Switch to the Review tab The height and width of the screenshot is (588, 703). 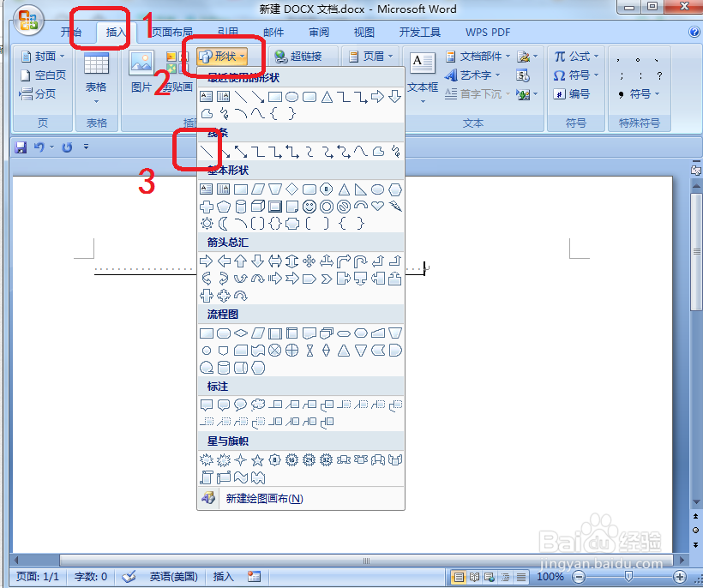(319, 33)
